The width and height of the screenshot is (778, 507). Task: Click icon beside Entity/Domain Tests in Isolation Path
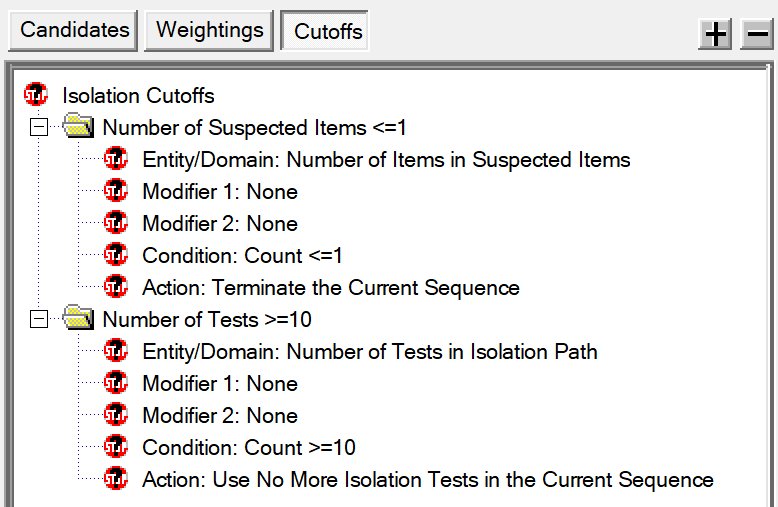(116, 351)
